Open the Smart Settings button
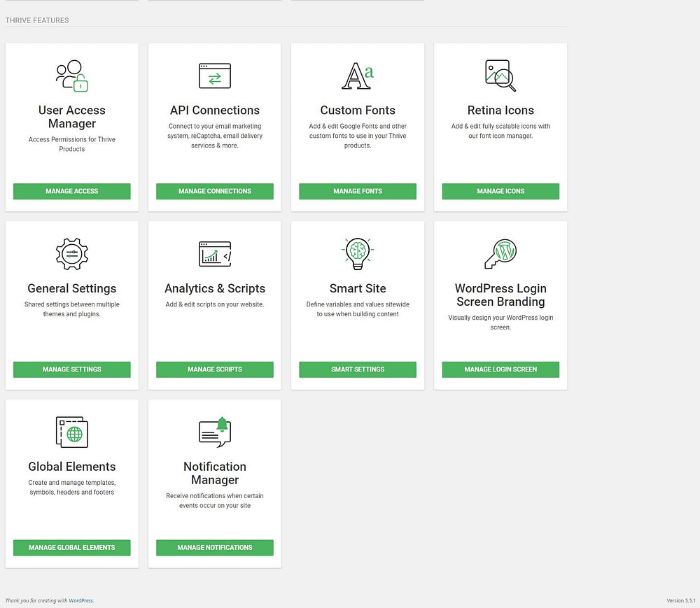 point(358,370)
